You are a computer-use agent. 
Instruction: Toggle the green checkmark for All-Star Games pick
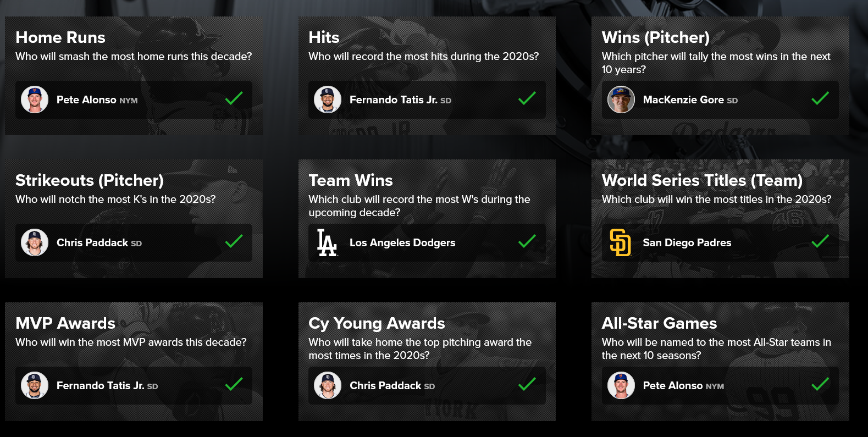820,384
